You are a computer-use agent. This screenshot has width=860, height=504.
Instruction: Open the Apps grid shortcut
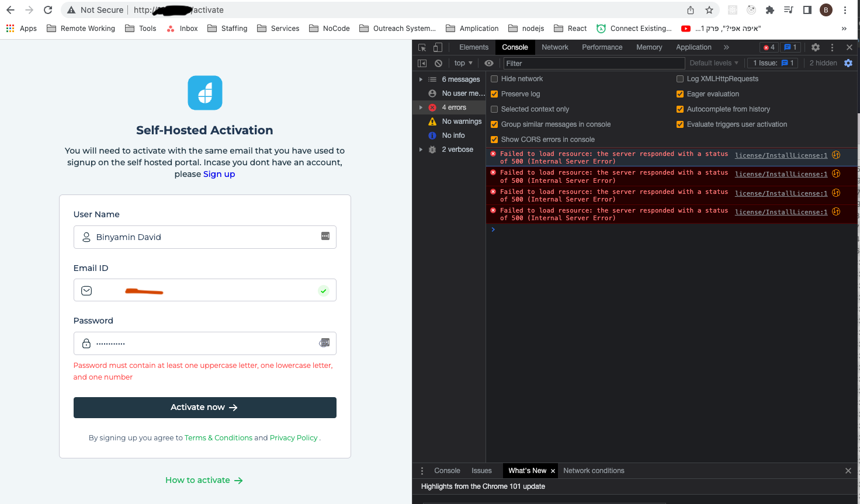coord(21,29)
